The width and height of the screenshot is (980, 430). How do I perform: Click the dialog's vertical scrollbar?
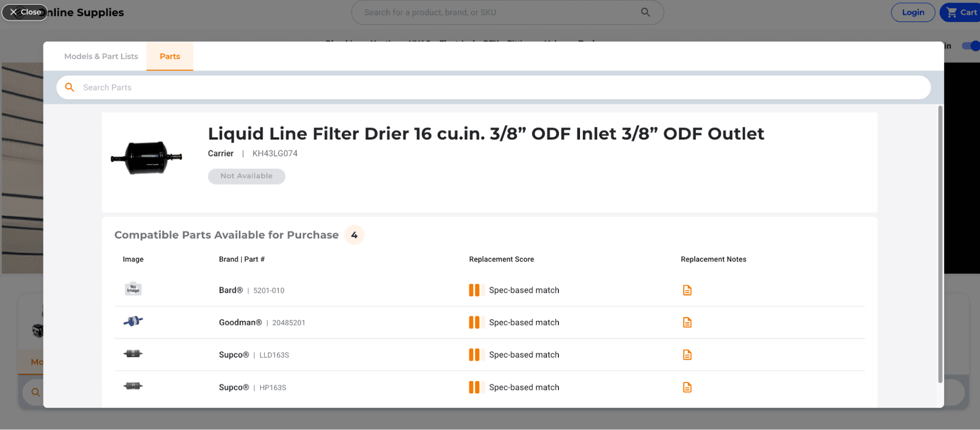(x=940, y=244)
